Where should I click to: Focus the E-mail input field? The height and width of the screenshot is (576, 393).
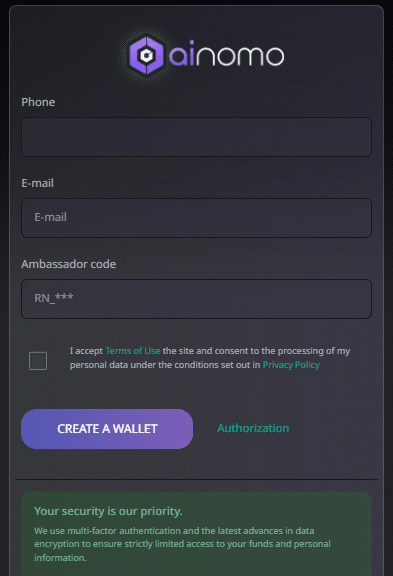pyautogui.click(x=196, y=218)
